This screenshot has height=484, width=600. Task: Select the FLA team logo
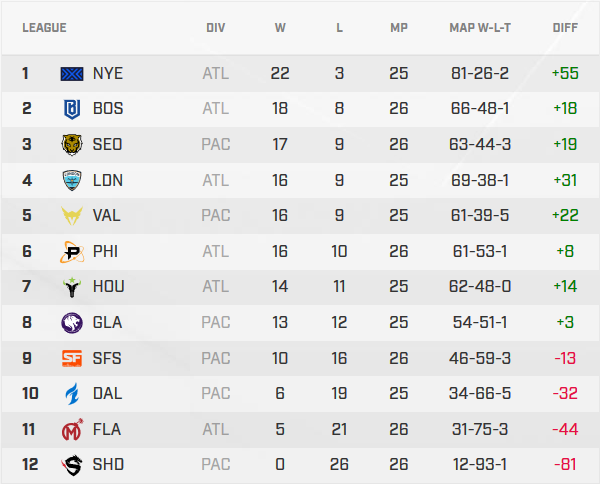tap(73, 429)
